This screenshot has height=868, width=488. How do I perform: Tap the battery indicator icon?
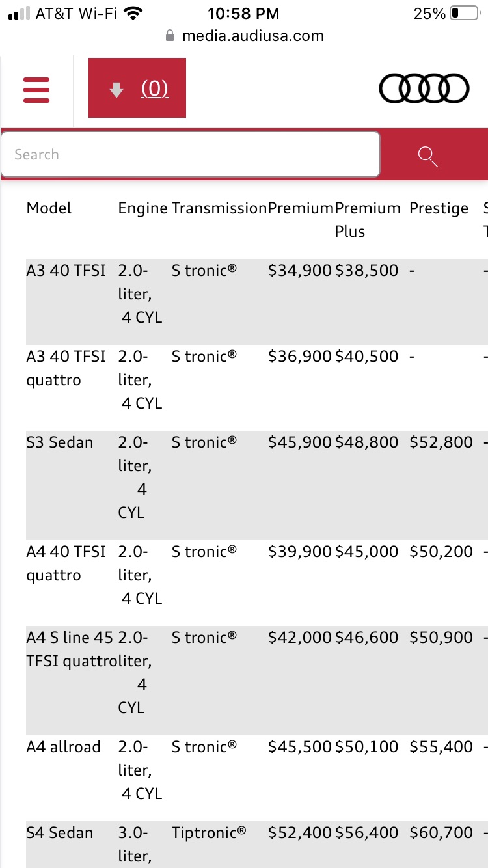[464, 13]
